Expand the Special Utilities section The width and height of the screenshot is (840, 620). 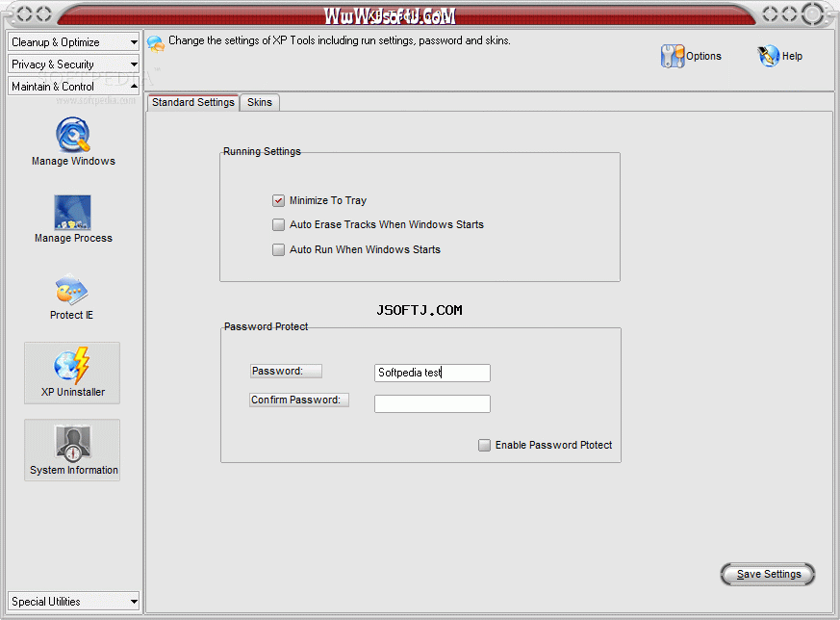(73, 602)
